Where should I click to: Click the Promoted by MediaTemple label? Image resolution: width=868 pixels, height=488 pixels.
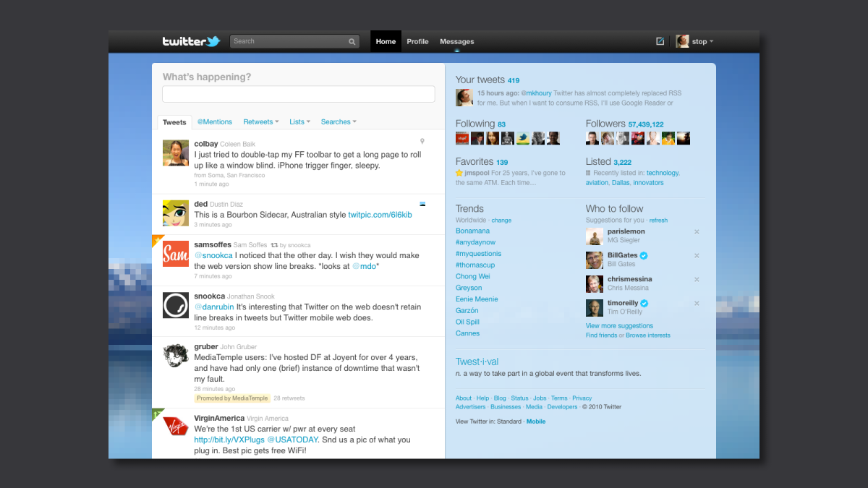click(232, 398)
